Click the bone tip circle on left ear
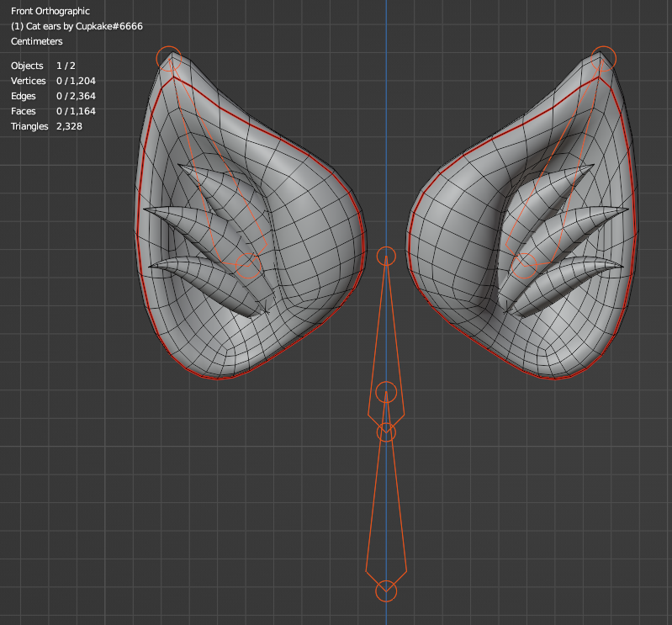The width and height of the screenshot is (672, 625). point(169,58)
